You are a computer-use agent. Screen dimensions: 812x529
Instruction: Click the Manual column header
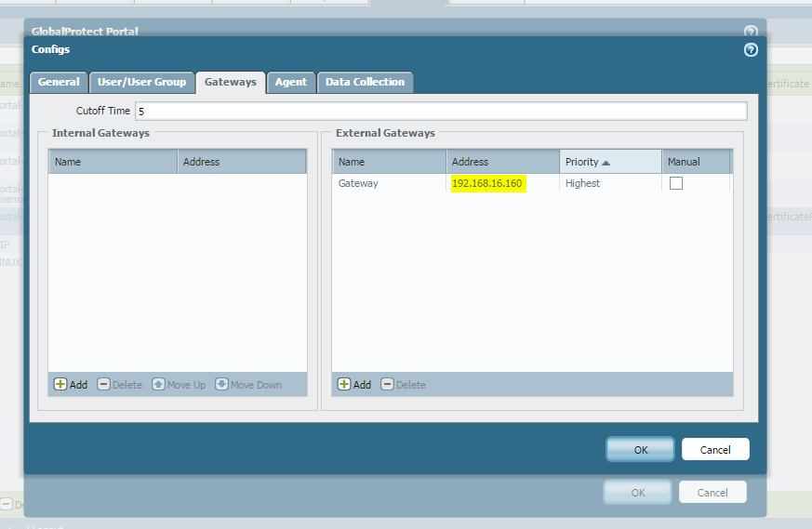[x=696, y=162]
